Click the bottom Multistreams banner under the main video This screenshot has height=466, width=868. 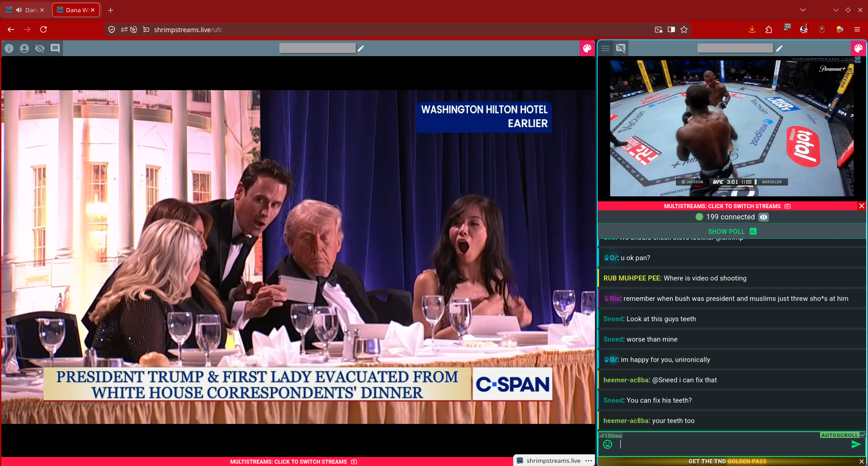[x=293, y=461]
